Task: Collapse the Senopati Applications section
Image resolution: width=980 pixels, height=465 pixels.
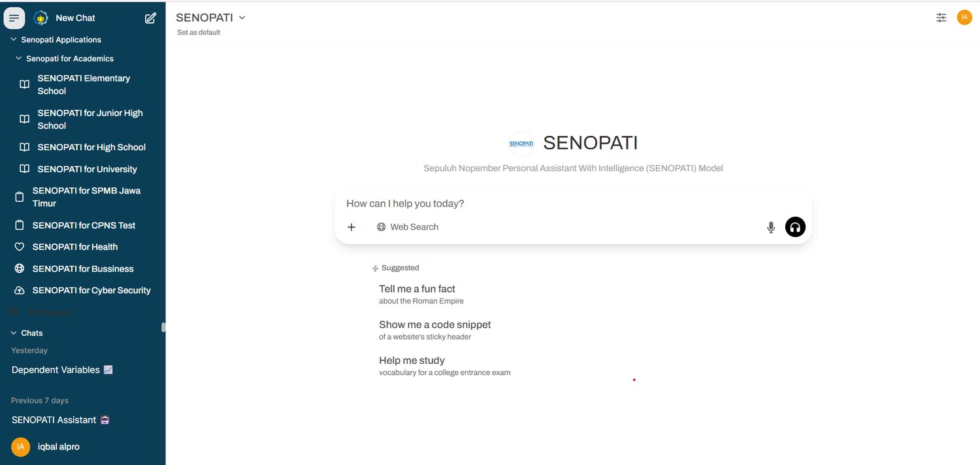Action: (56, 40)
